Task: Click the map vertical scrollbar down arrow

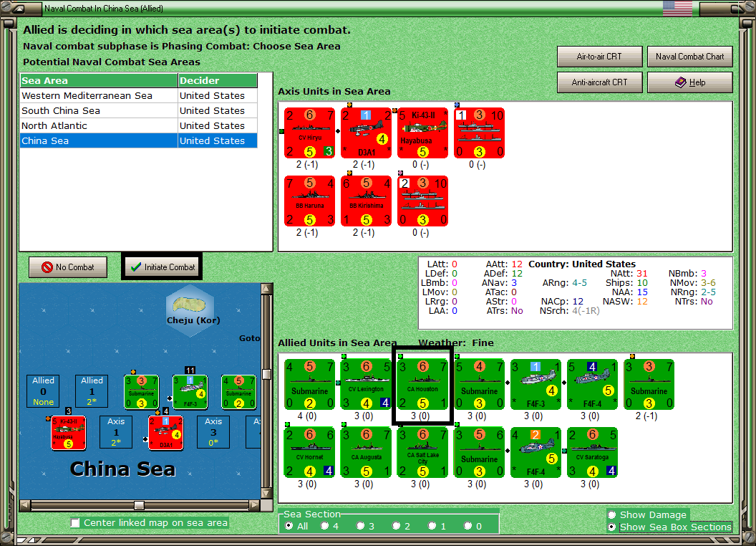Action: click(266, 494)
